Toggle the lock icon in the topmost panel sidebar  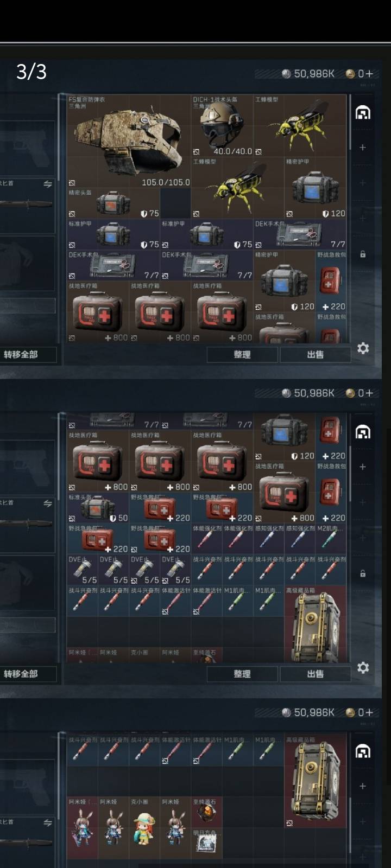click(363, 254)
